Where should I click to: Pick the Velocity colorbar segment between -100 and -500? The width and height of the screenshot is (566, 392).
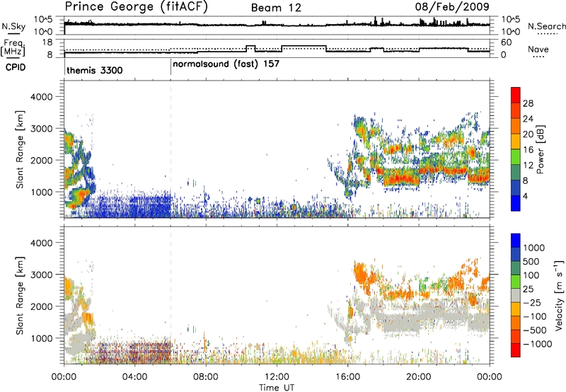(x=516, y=323)
